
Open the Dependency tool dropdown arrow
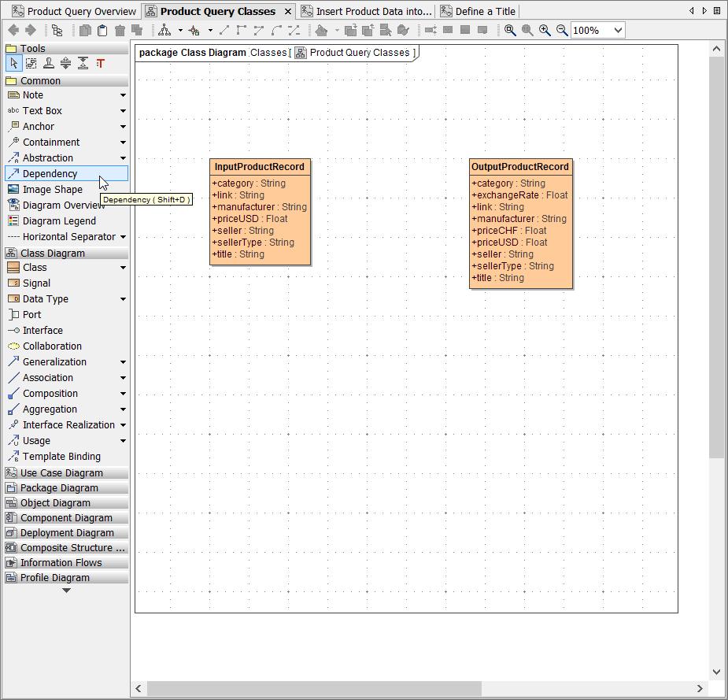[x=123, y=173]
